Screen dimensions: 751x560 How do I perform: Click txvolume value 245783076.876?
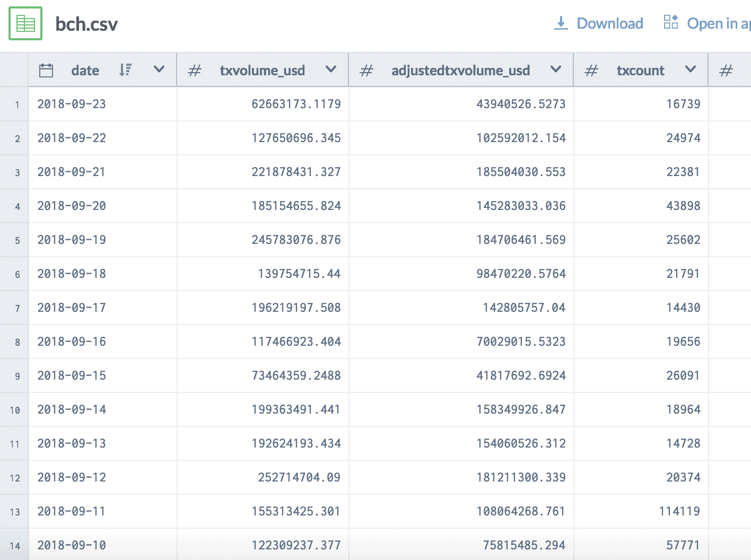coord(296,240)
